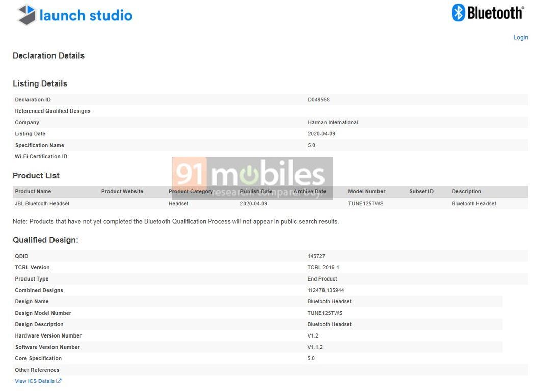540x392 pixels.
Task: Click the Product Website column header
Action: click(x=122, y=192)
